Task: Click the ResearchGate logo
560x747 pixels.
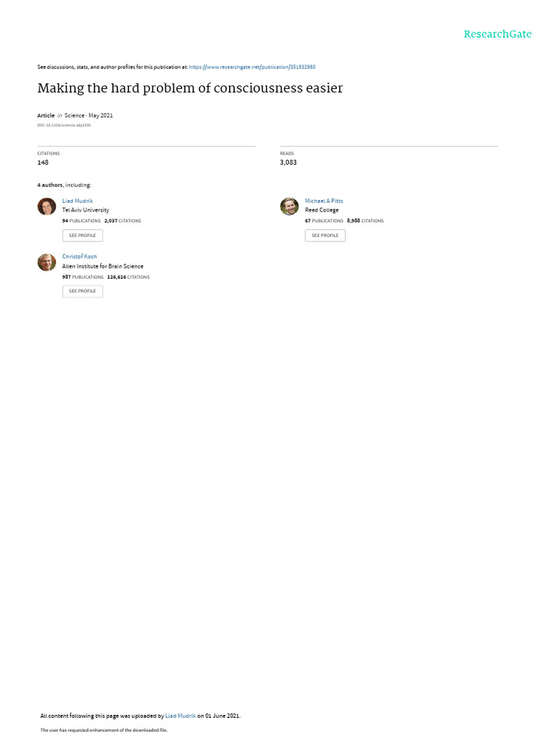Action: tap(497, 34)
